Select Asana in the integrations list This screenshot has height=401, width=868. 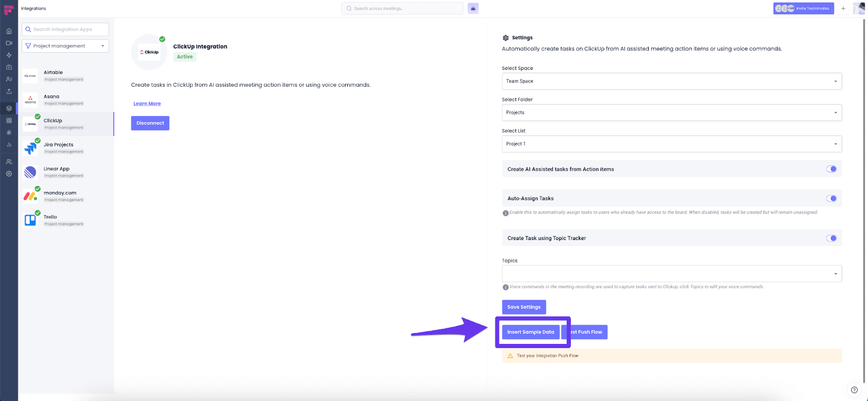pyautogui.click(x=66, y=100)
